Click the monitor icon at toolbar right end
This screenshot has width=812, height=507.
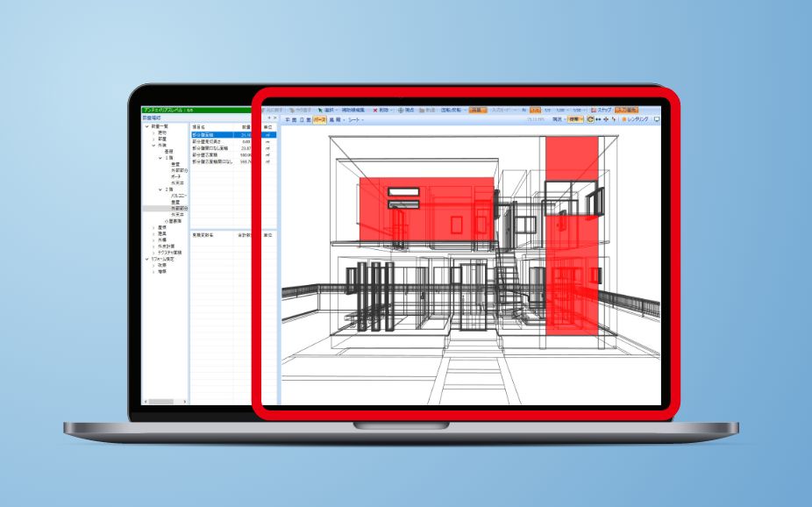point(657,118)
